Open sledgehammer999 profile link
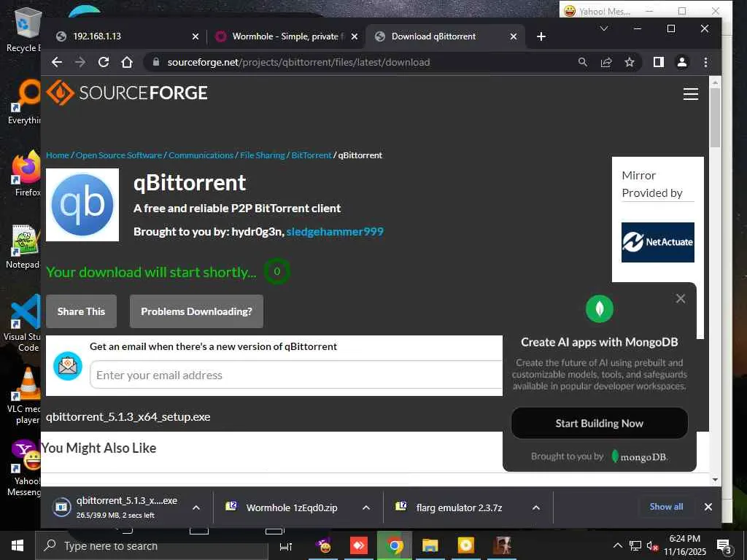The height and width of the screenshot is (560, 747). 334,232
